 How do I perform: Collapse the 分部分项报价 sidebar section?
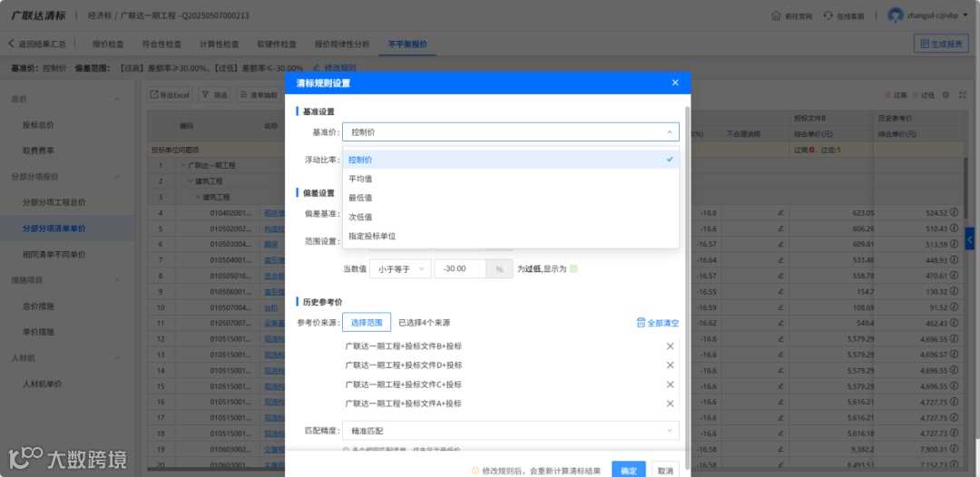(116, 177)
